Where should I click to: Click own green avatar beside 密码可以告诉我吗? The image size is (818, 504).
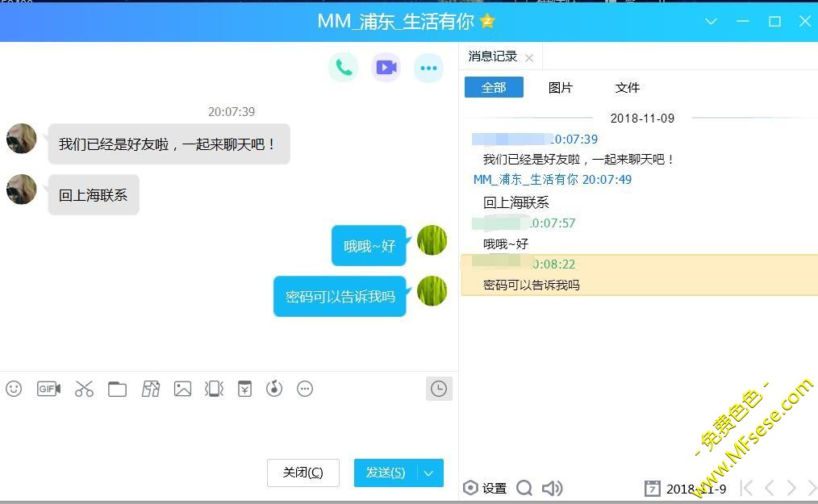pyautogui.click(x=432, y=291)
